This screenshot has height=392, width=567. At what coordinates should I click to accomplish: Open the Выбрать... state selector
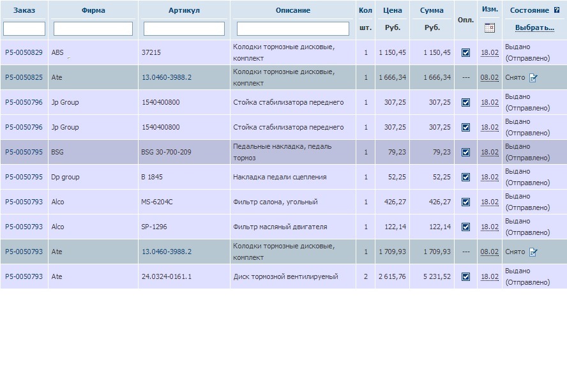pyautogui.click(x=534, y=27)
